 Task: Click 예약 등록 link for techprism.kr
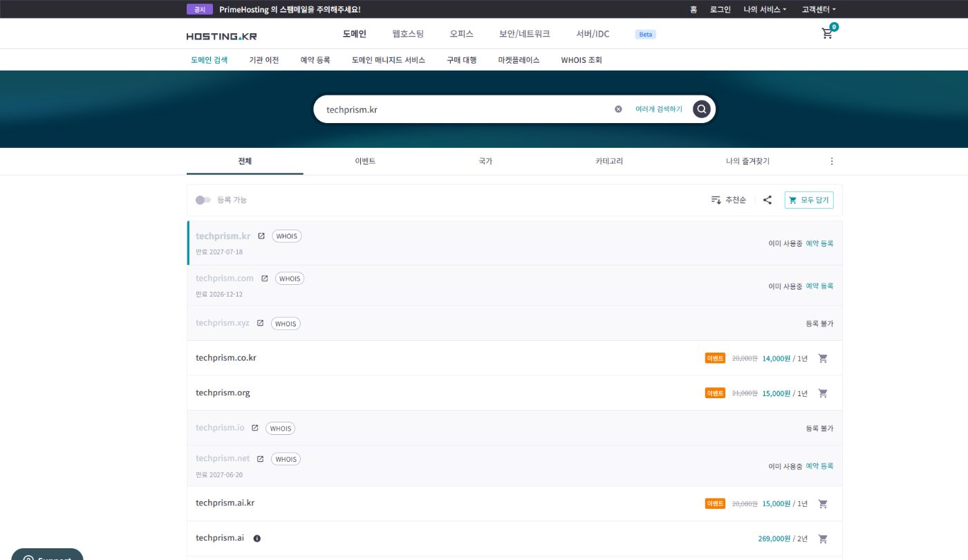pyautogui.click(x=819, y=243)
